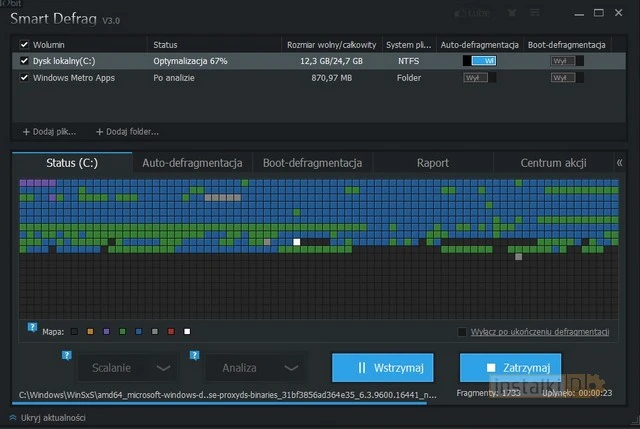Viewport: 640px width, 429px height.
Task: Click the Boot-defragmentacja column header
Action: click(567, 44)
